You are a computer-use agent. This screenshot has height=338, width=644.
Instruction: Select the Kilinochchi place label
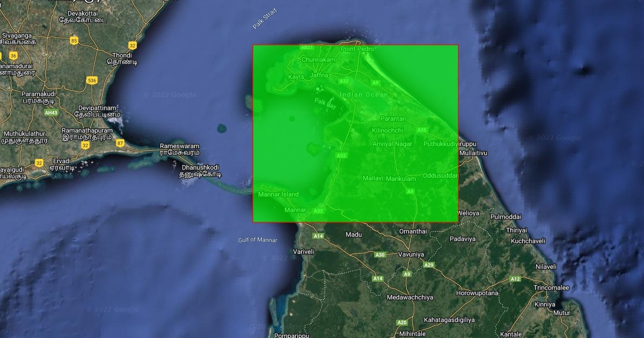click(387, 130)
